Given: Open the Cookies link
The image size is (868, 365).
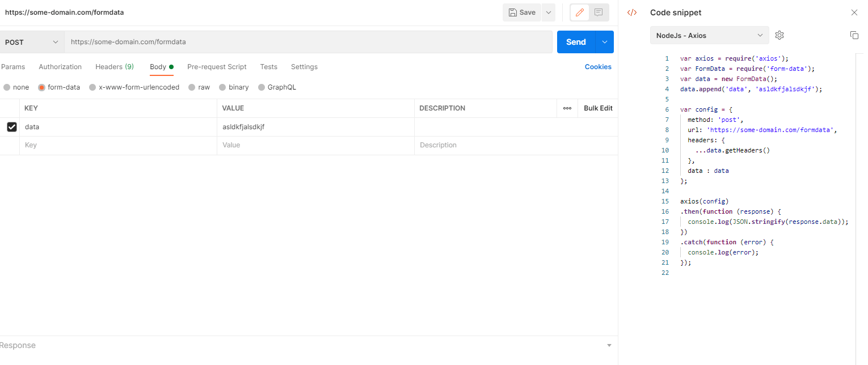Looking at the screenshot, I should (598, 67).
